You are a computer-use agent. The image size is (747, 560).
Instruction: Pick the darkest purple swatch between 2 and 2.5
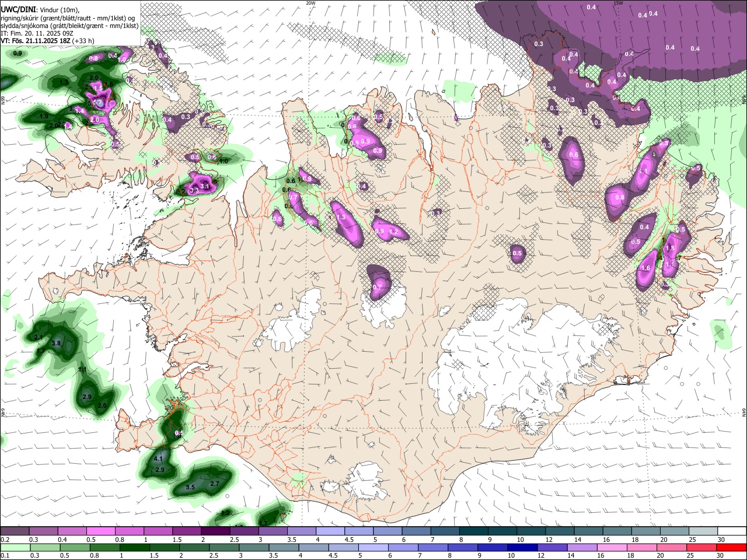(x=215, y=531)
